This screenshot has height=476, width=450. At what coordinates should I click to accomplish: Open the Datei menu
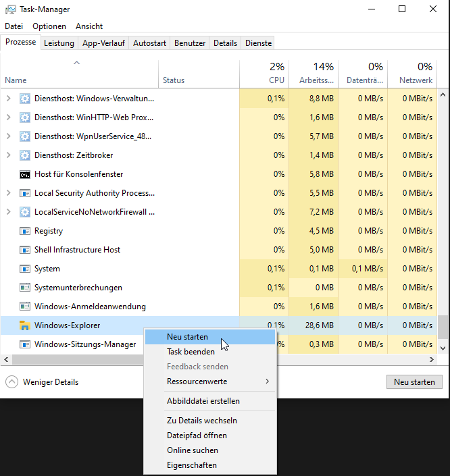tap(14, 26)
